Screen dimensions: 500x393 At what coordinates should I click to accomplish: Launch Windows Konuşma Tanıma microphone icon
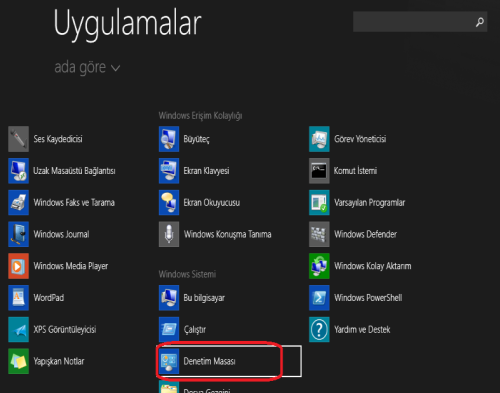pyautogui.click(x=169, y=234)
